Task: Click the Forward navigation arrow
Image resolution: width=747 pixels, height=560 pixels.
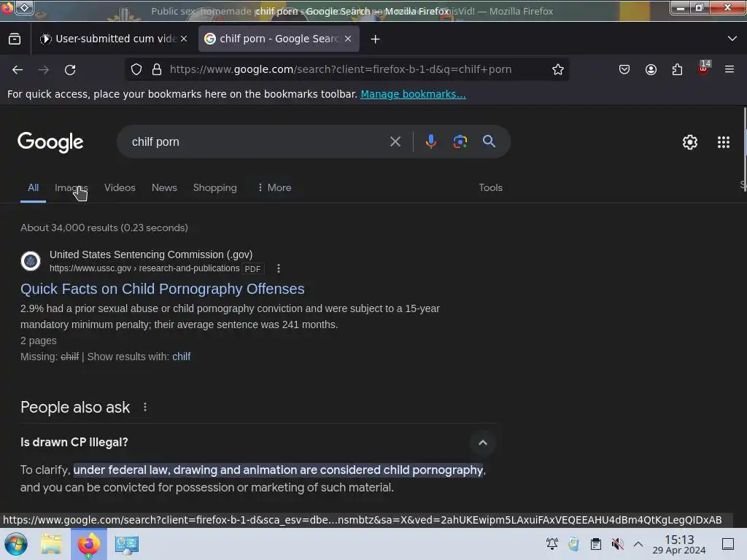Action: point(44,70)
